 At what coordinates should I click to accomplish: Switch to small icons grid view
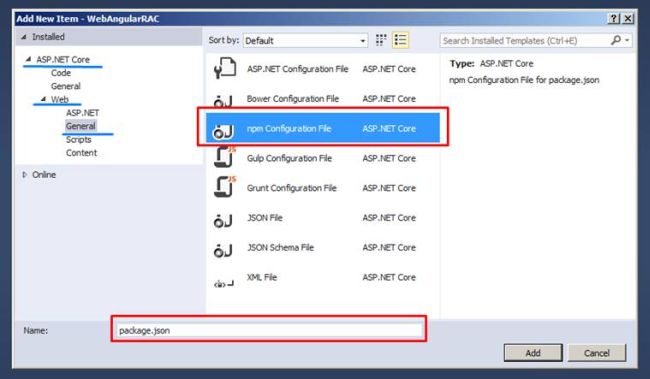[381, 40]
